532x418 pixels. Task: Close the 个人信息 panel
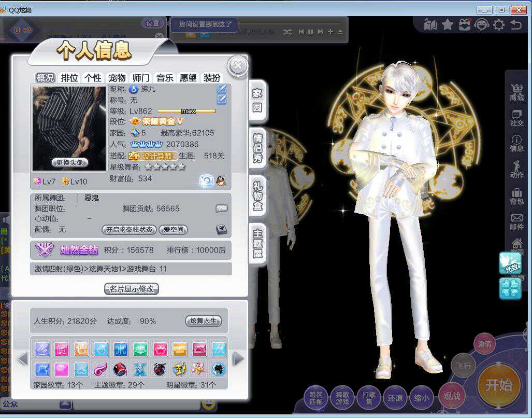tap(238, 65)
